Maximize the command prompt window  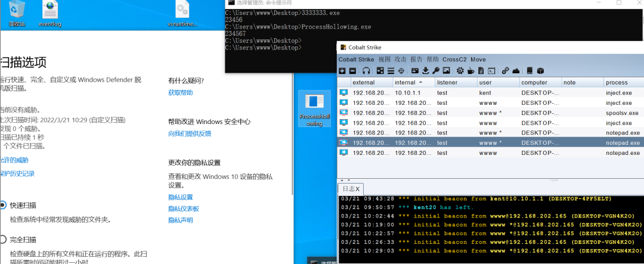tap(619, 2)
